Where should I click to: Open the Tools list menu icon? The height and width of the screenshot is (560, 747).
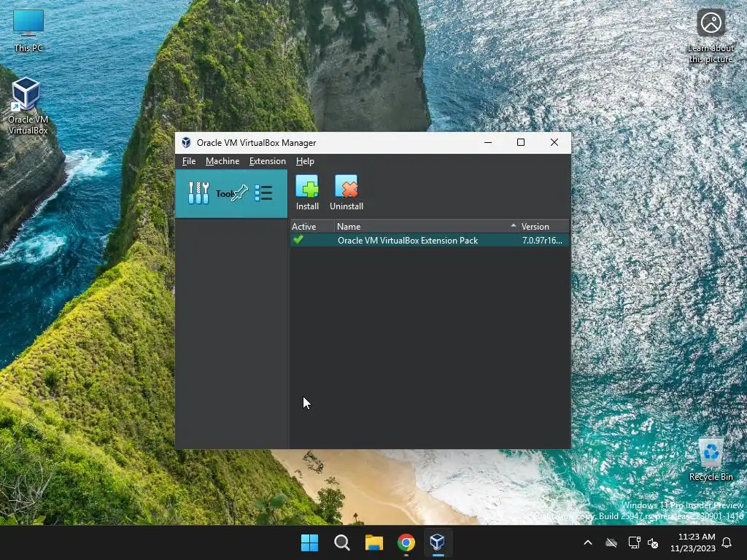pyautogui.click(x=263, y=192)
